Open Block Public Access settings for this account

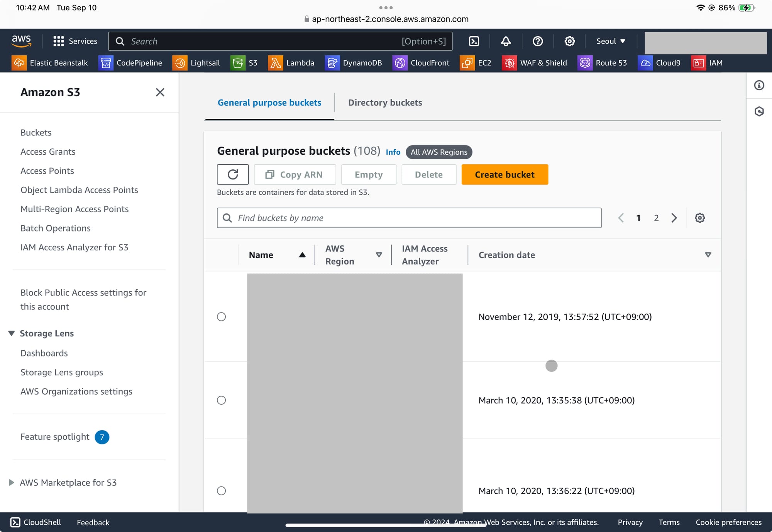(83, 300)
